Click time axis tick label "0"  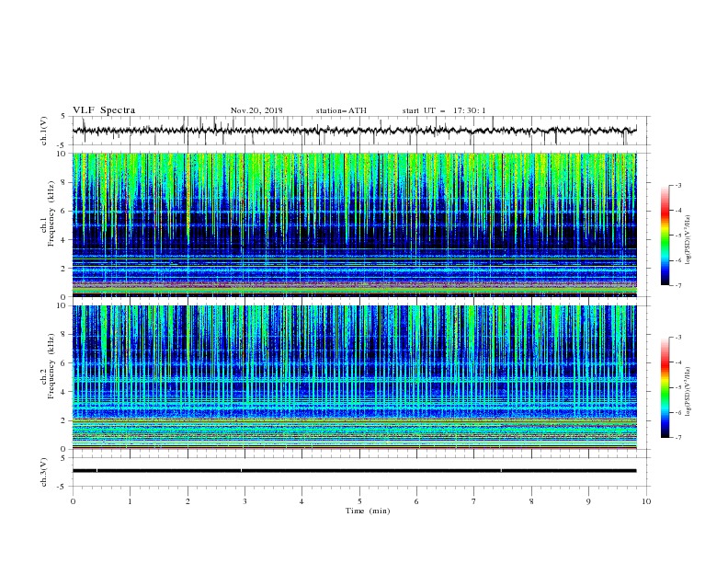(x=73, y=501)
